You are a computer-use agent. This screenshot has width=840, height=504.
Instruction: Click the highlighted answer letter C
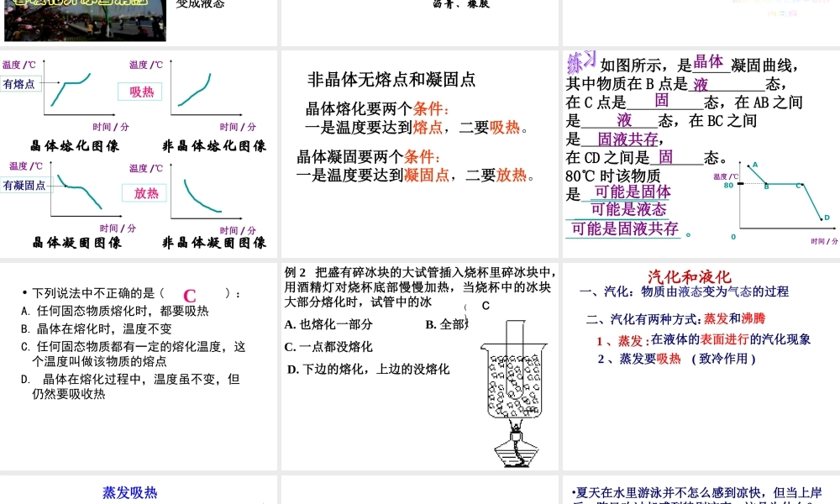point(189,296)
